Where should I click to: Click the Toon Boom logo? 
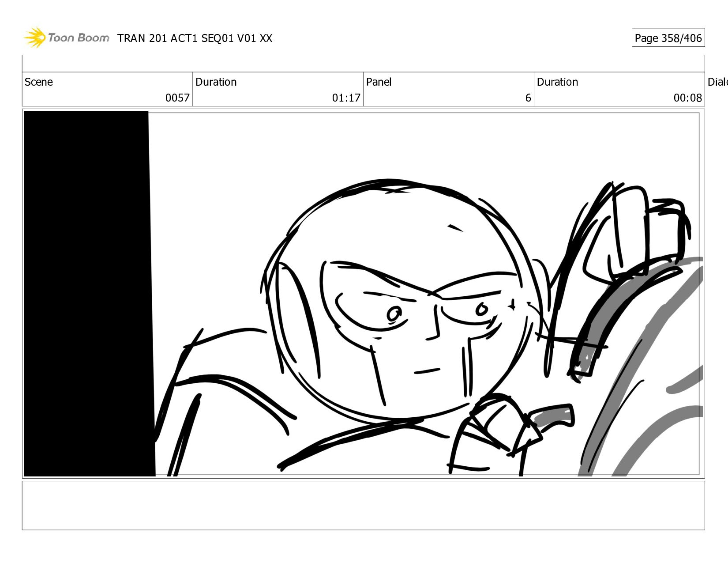tap(66, 38)
